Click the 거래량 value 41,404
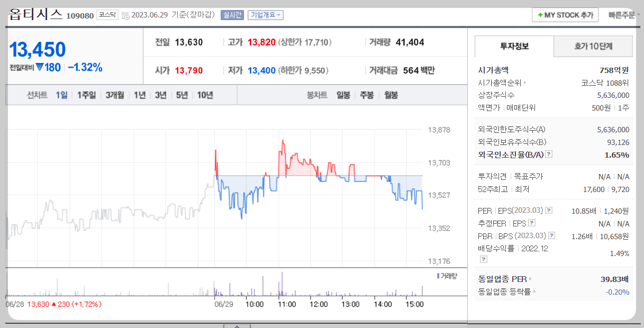The width and height of the screenshot is (644, 328). (x=410, y=42)
